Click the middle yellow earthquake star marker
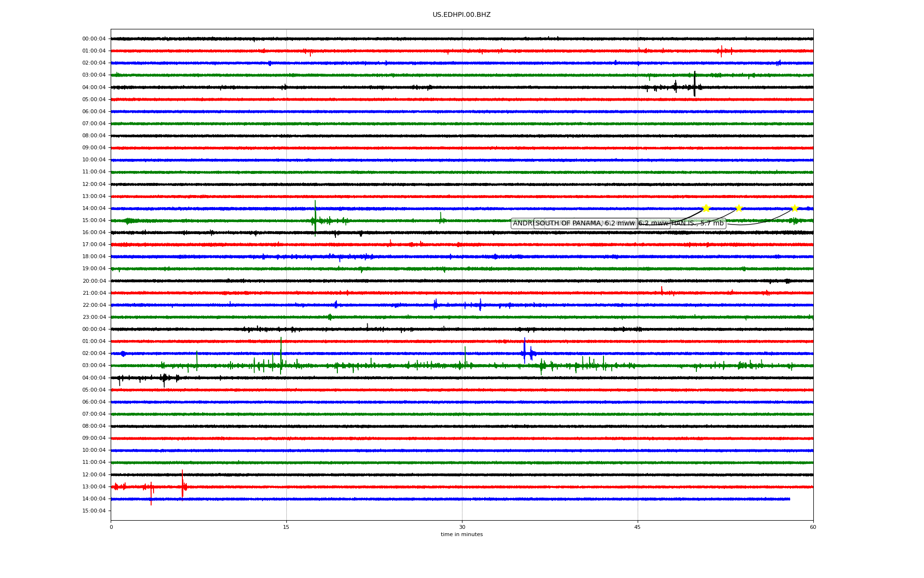 pos(739,208)
